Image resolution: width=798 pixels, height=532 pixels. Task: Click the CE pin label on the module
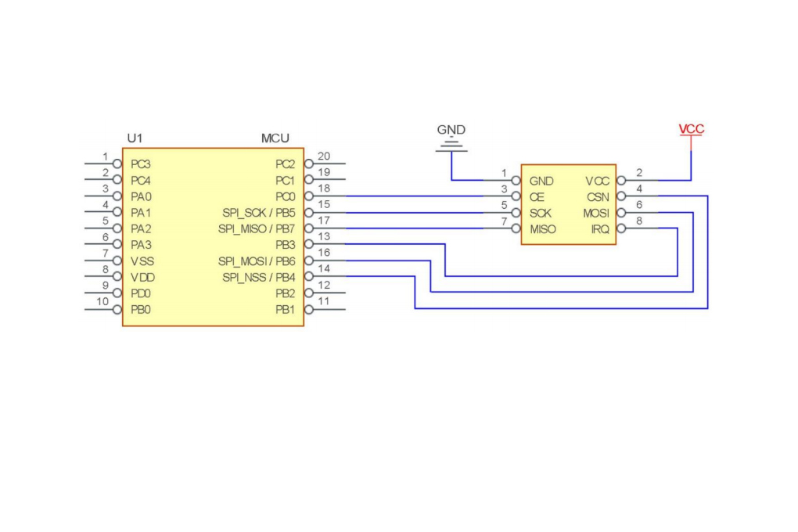coord(537,197)
